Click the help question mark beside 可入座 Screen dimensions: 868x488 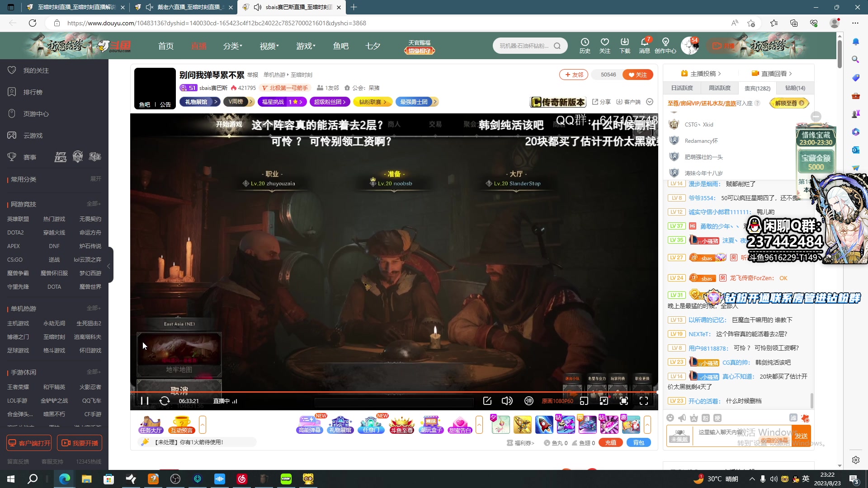pos(757,103)
